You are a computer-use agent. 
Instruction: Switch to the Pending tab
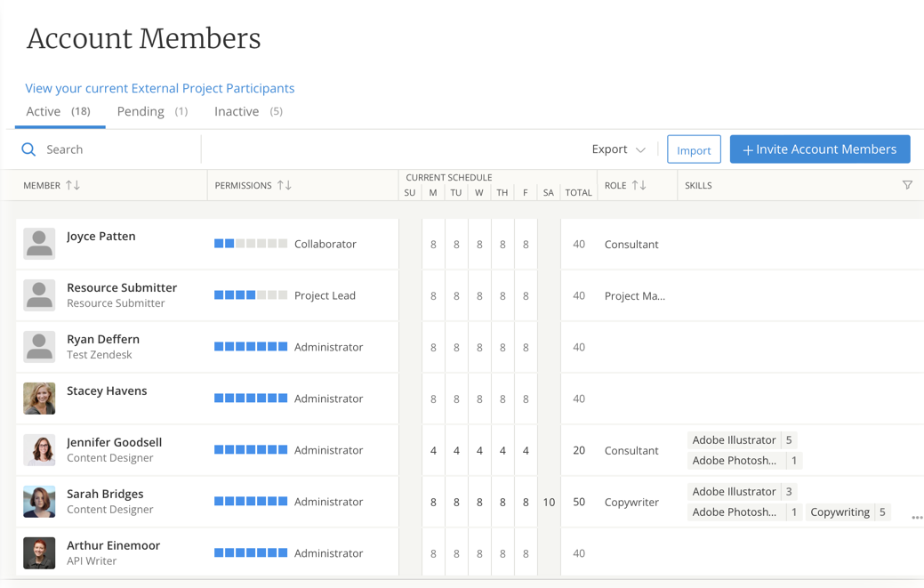[x=152, y=111]
